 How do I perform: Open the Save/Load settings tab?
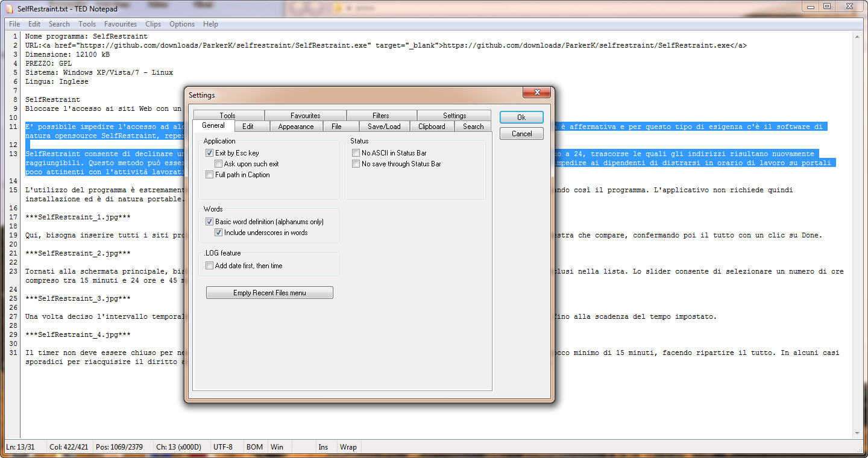[384, 127]
